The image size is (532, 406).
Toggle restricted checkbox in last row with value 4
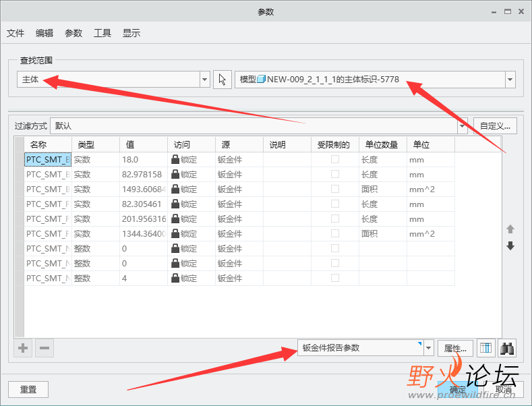point(335,278)
